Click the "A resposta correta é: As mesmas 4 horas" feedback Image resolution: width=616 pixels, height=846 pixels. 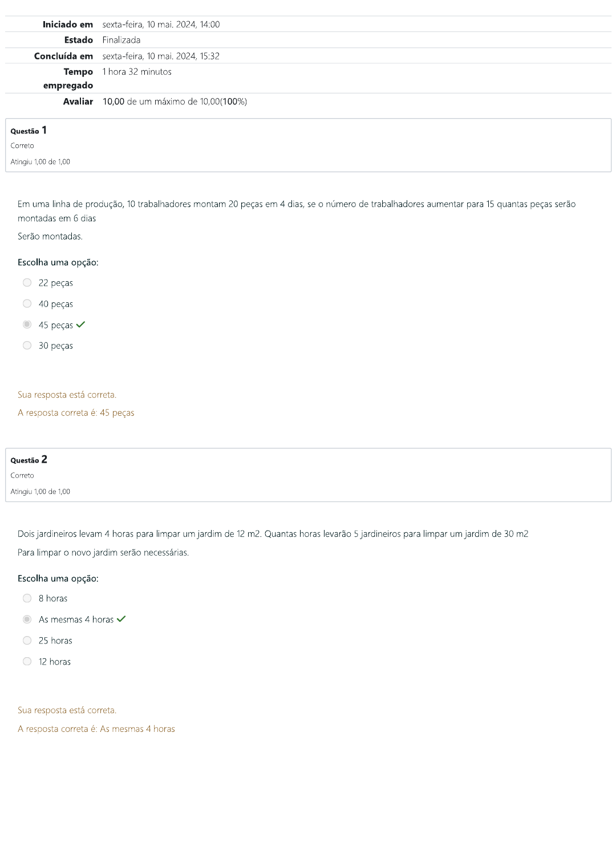pyautogui.click(x=96, y=729)
